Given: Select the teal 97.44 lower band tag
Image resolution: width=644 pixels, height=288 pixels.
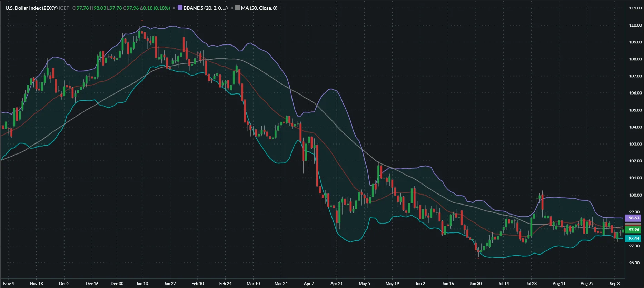Looking at the screenshot, I should pos(634,238).
